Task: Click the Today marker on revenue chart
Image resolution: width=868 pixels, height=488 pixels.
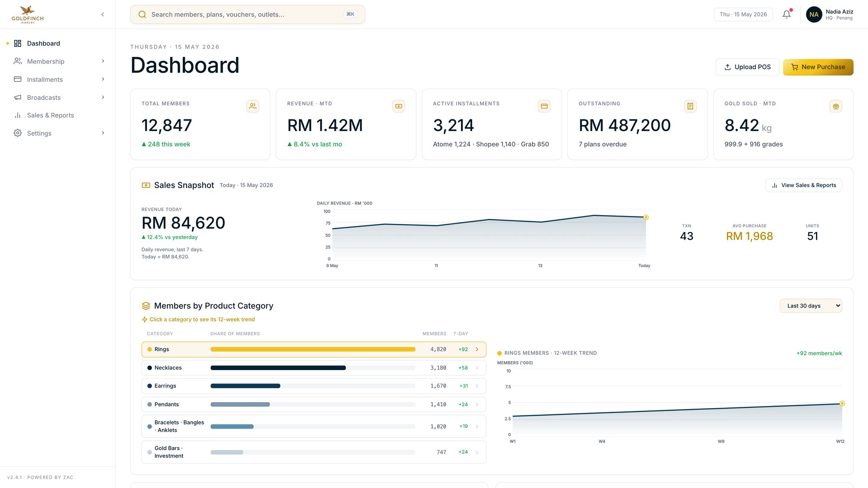Action: click(646, 217)
